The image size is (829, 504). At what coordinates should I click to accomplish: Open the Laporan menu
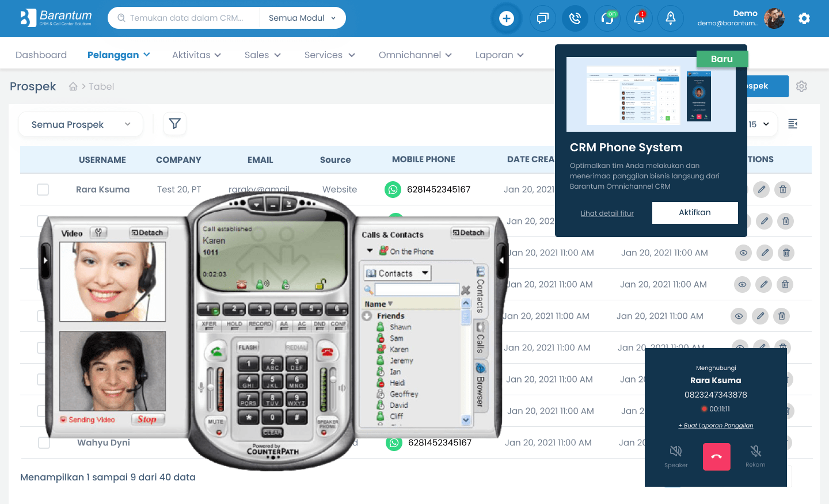pos(499,55)
